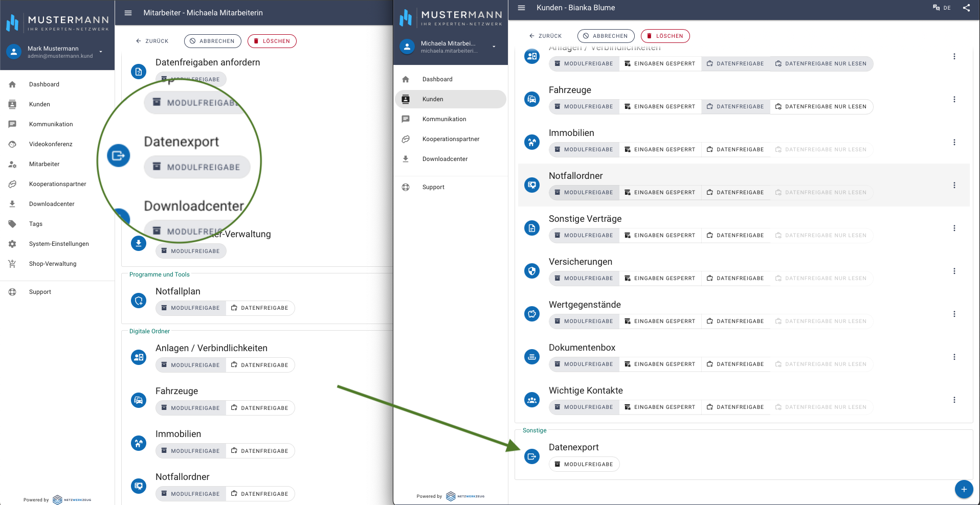The image size is (980, 505).
Task: Click the Versicherungen shield icon
Action: 532,271
